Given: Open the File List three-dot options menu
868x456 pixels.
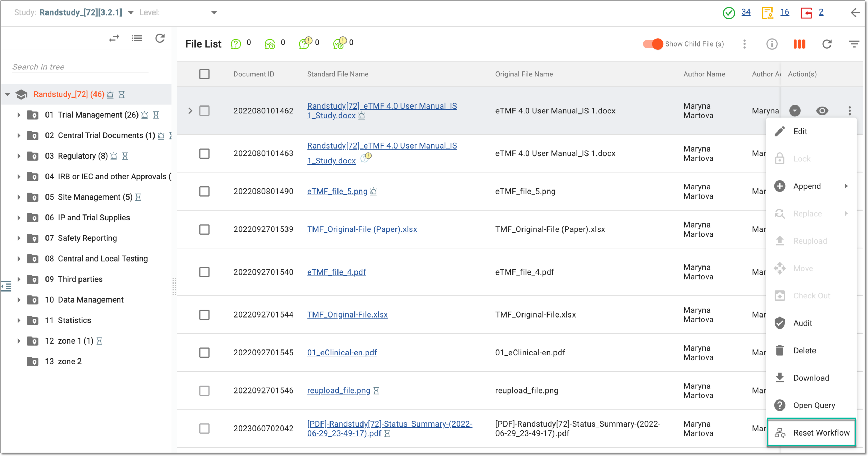Looking at the screenshot, I should coord(744,44).
